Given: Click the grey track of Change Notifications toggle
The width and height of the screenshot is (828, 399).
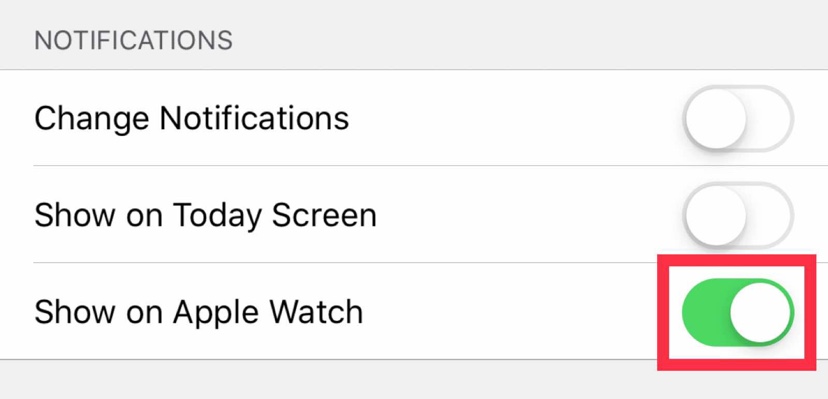Looking at the screenshot, I should tap(771, 118).
